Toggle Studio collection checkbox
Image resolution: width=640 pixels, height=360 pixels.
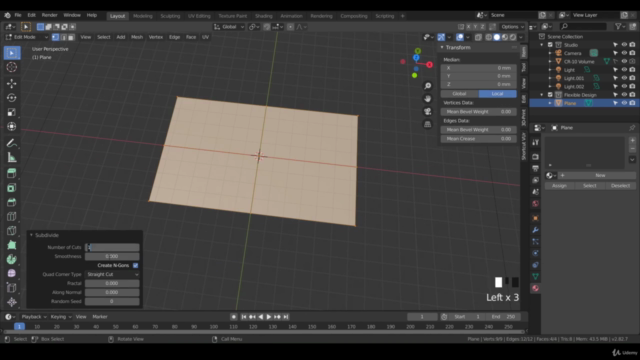pyautogui.click(x=550, y=45)
